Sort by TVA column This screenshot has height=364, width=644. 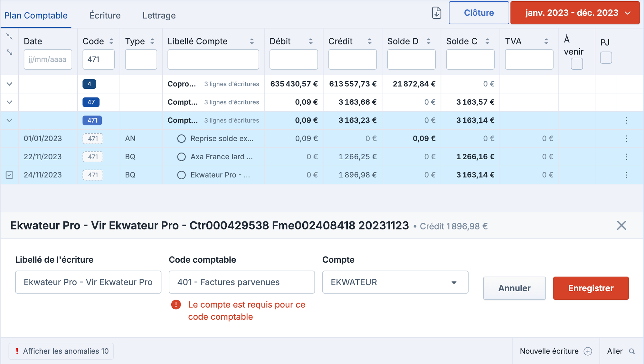(x=546, y=41)
